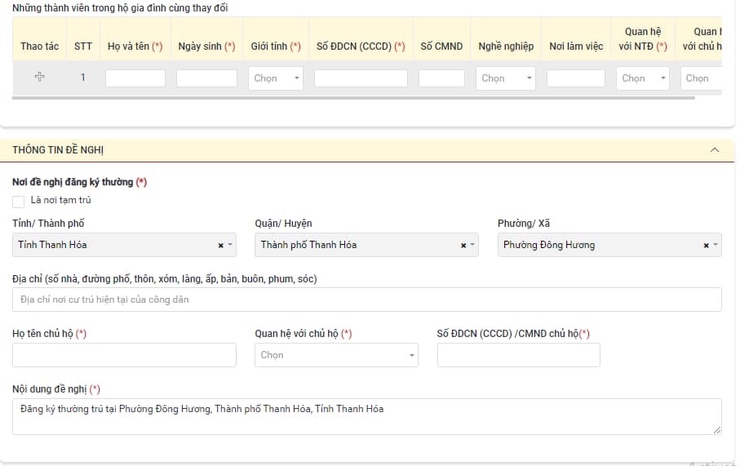
Task: Open the Phường/Xã dropdown
Action: tap(598, 245)
